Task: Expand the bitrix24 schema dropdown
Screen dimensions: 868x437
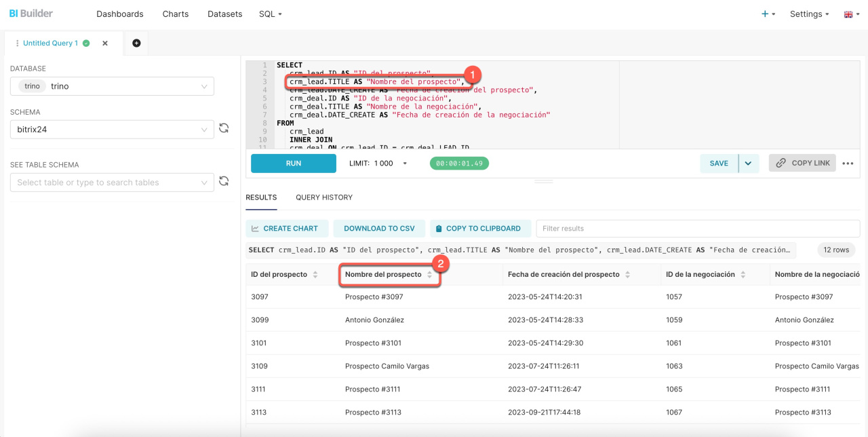Action: coord(204,130)
